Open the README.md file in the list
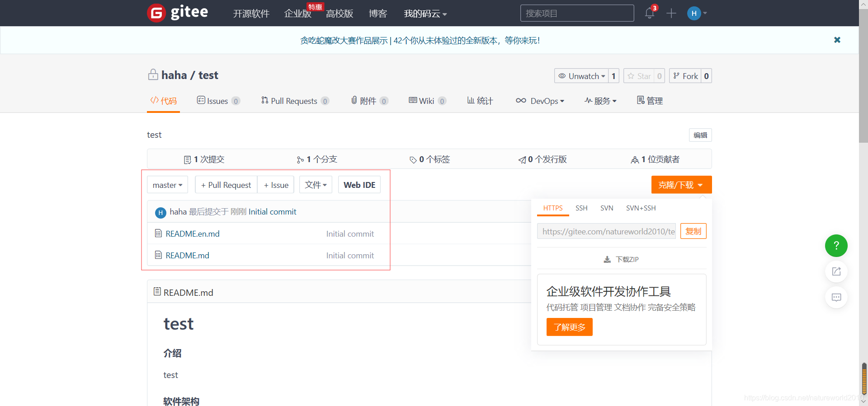Image resolution: width=868 pixels, height=406 pixels. pyautogui.click(x=188, y=255)
